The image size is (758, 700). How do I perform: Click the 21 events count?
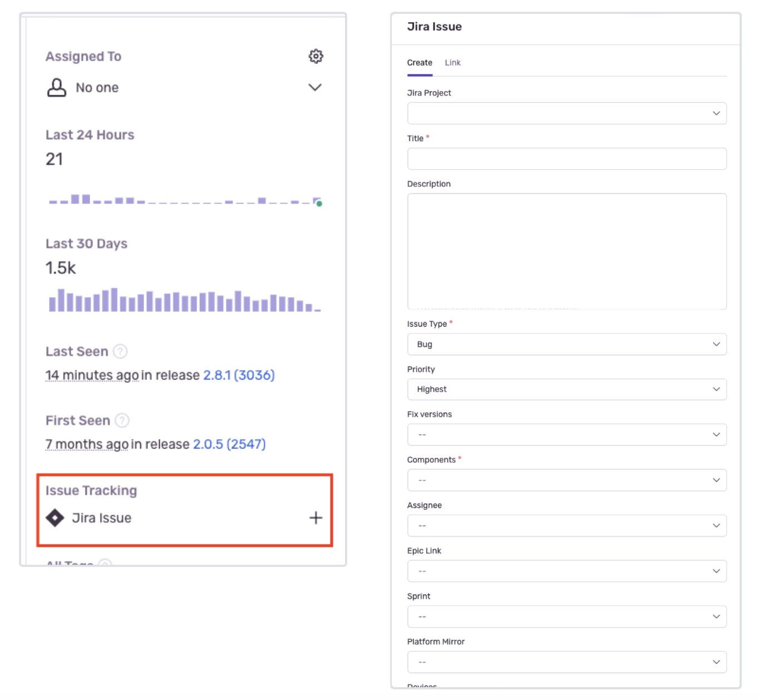[x=54, y=159]
